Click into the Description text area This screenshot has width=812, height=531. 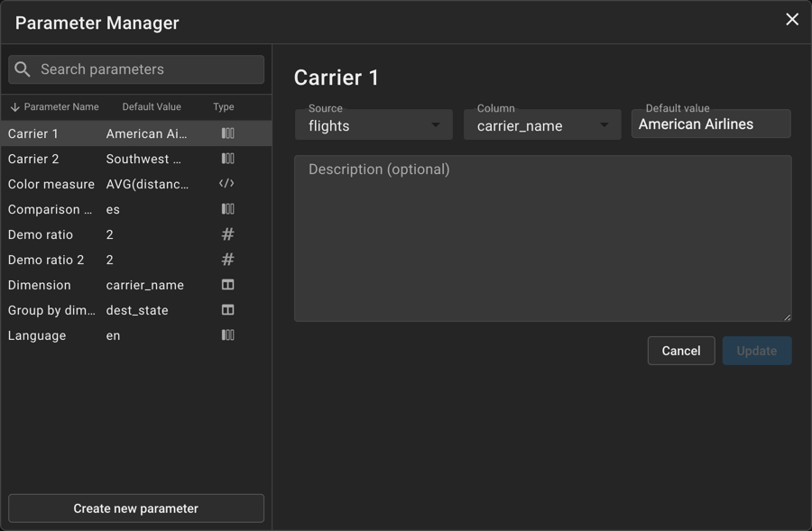pyautogui.click(x=542, y=239)
